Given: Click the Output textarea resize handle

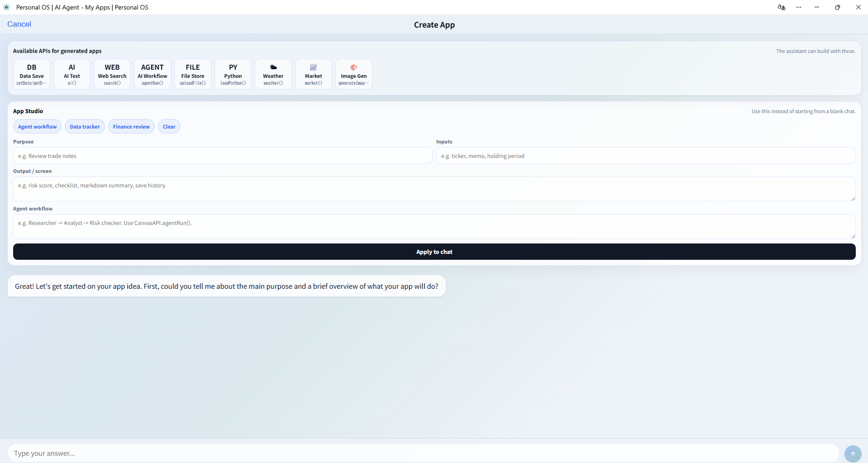Looking at the screenshot, I should [x=853, y=199].
